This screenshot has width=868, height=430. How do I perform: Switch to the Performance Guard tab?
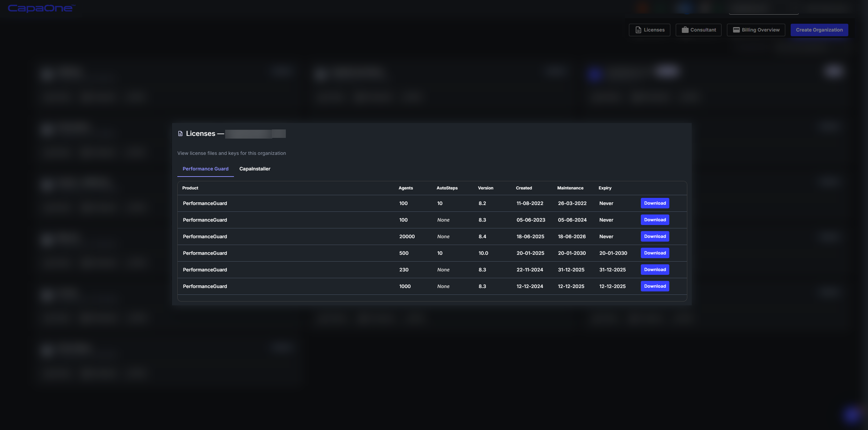coord(205,169)
